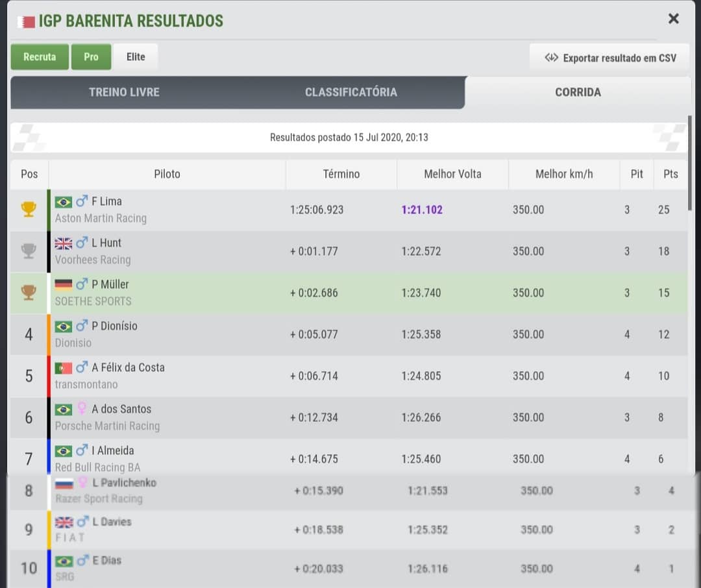Select the purple fastest lap 1:21.102

422,210
